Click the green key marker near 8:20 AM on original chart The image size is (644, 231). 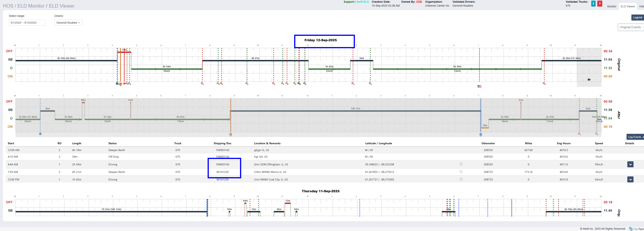coord(218,83)
